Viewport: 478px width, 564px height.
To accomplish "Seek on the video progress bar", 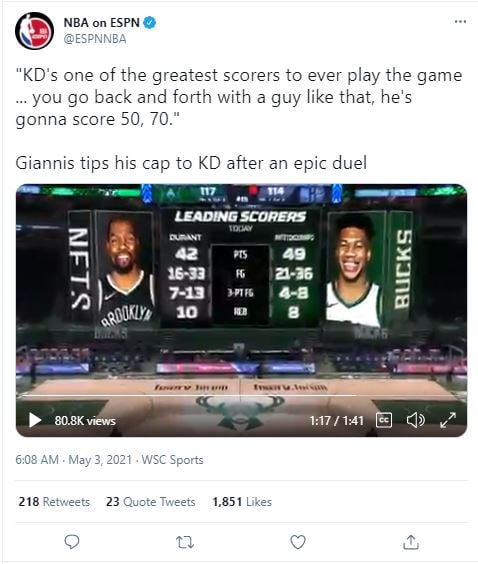I will point(241,395).
